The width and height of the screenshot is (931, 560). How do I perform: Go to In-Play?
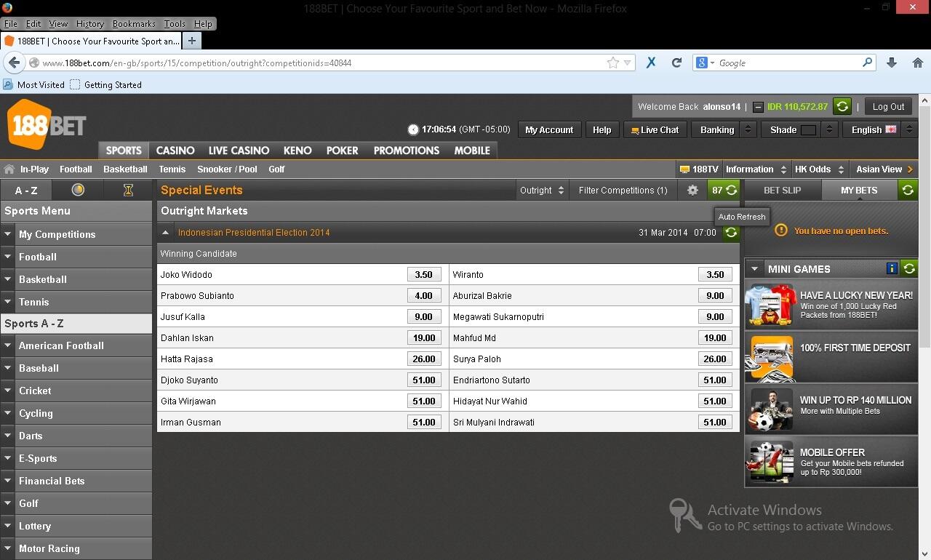tap(34, 169)
